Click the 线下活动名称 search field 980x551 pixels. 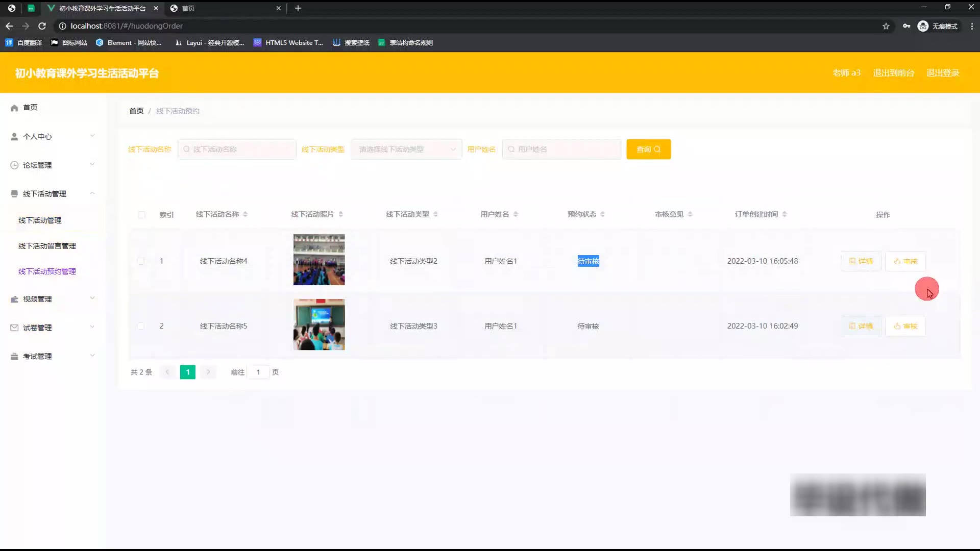coord(237,149)
